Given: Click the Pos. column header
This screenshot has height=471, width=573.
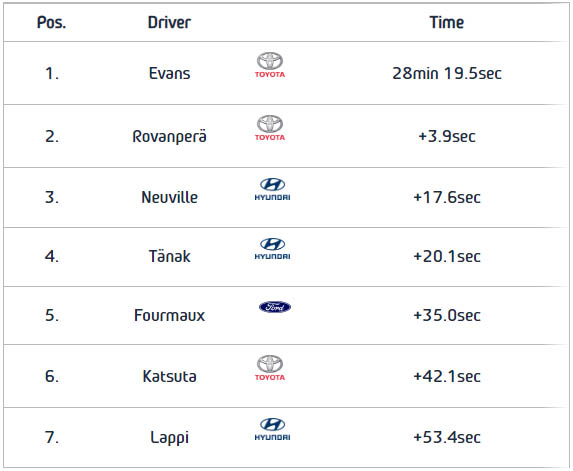Looking at the screenshot, I should (52, 23).
